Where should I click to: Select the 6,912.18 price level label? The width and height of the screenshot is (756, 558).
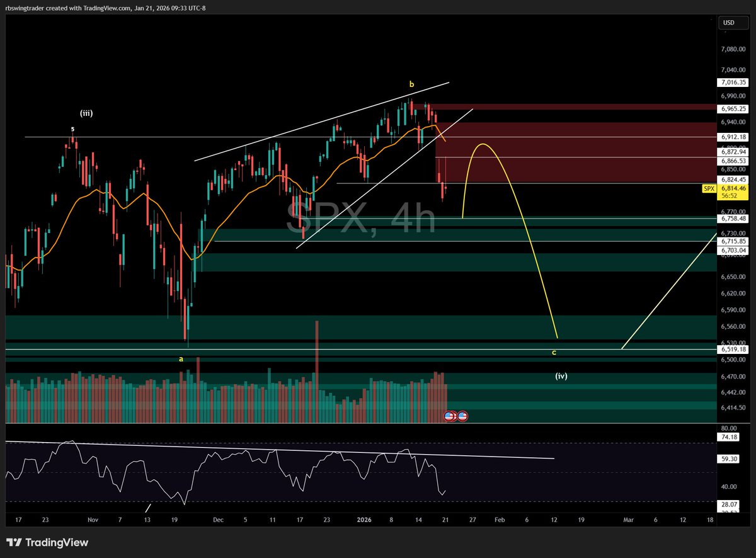(733, 137)
